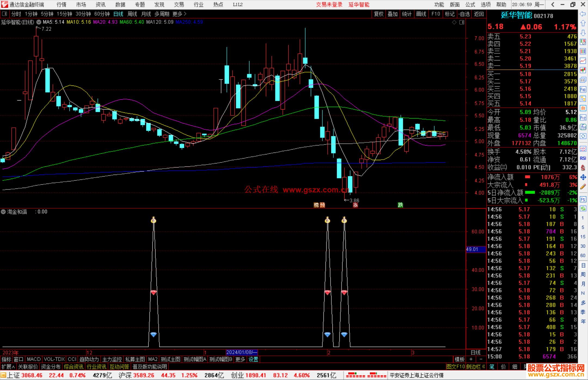Open the 公式 menu
588x380 pixels.
pos(470,4)
